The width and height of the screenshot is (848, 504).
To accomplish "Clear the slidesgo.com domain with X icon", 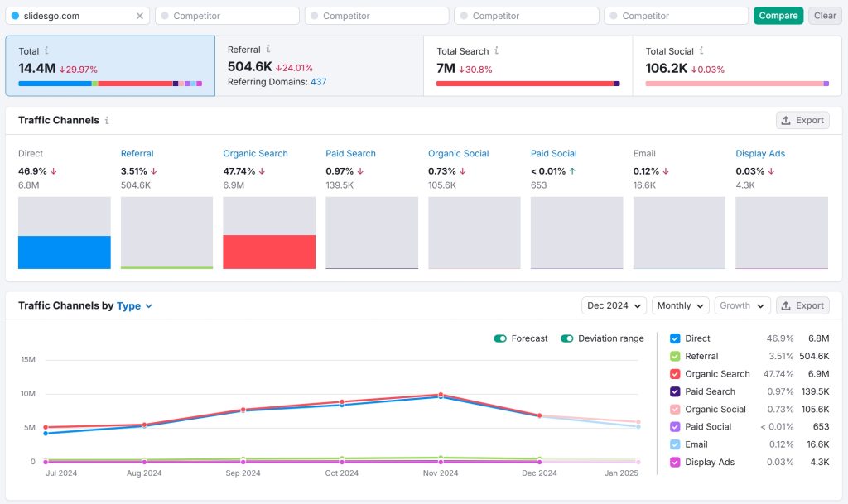I will pos(139,16).
